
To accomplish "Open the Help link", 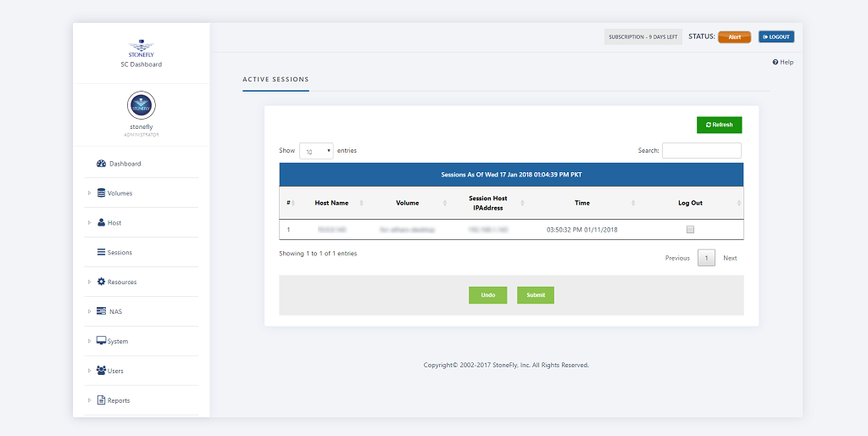I will click(782, 63).
